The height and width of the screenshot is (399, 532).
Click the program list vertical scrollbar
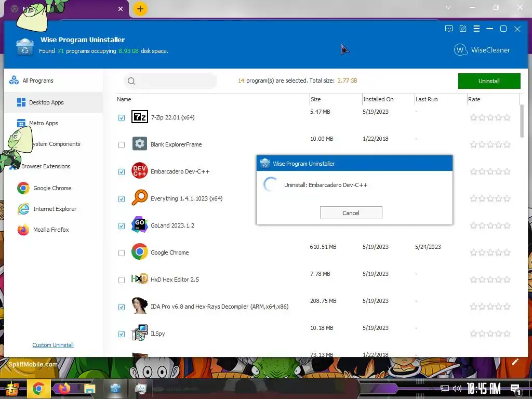point(522,121)
